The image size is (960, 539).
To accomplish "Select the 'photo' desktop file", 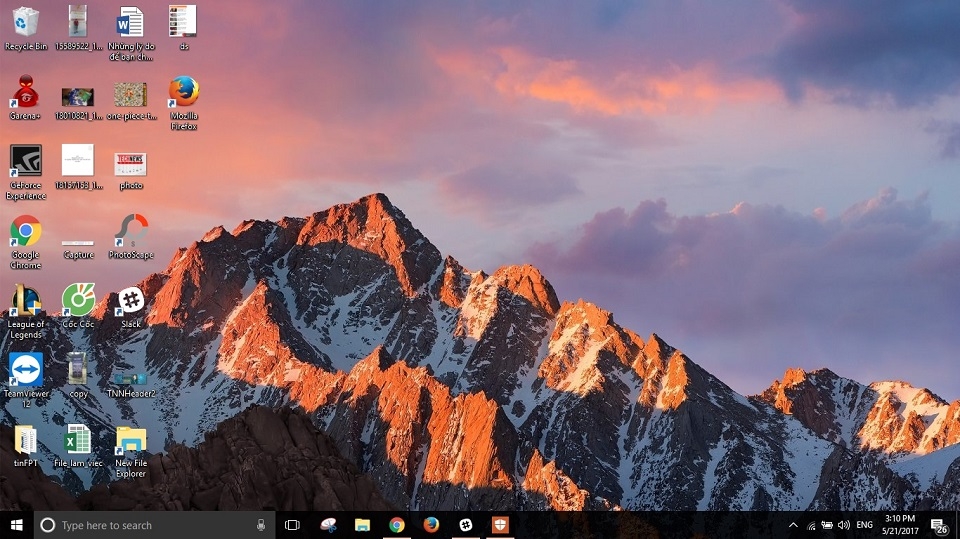I will click(x=130, y=170).
